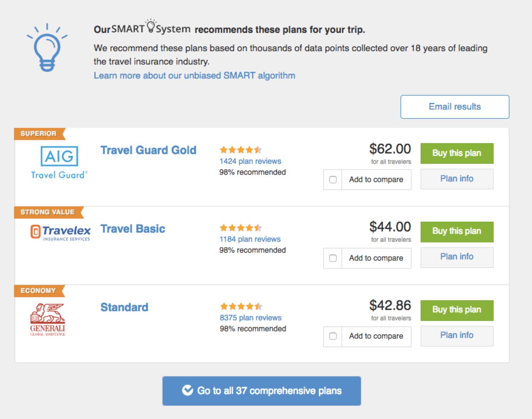The image size is (532, 419).
Task: Click the SUPERIOR orange ribbon badge
Action: 39,134
